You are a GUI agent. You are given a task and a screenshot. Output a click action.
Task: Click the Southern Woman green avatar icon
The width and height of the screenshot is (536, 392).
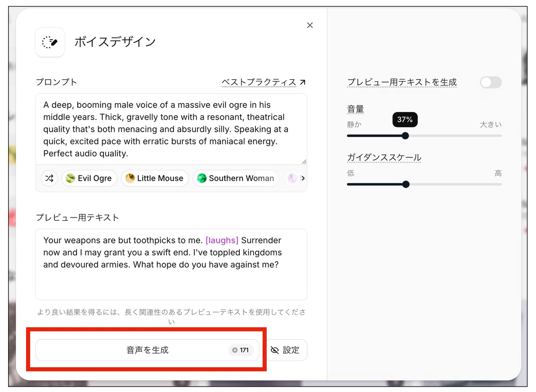tap(202, 178)
